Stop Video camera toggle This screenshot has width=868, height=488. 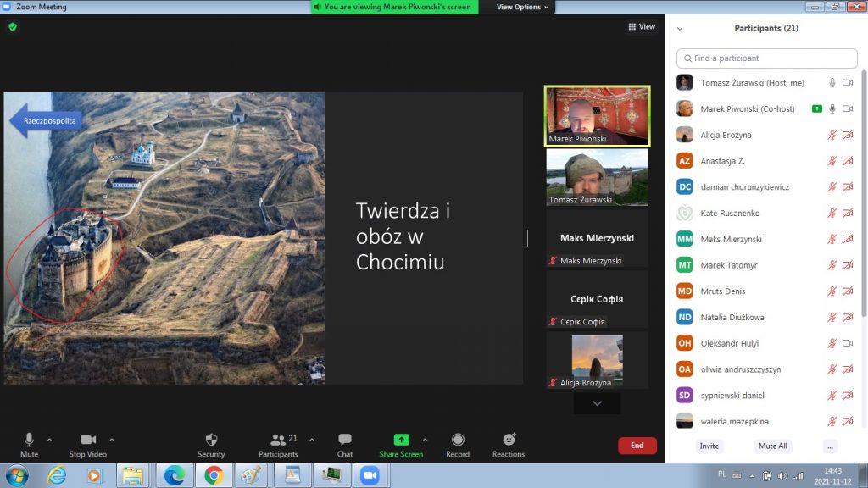pyautogui.click(x=88, y=440)
